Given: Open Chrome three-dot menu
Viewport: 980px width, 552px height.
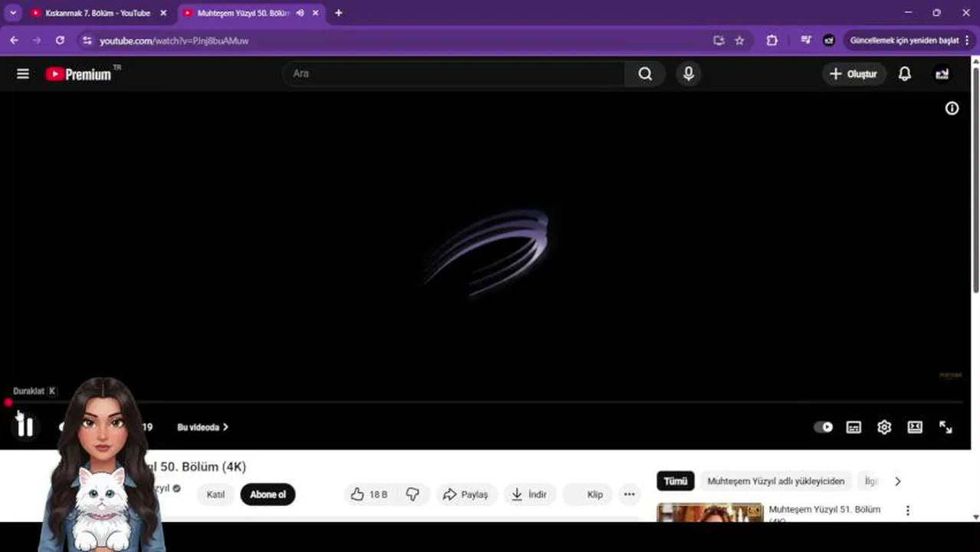Looking at the screenshot, I should (x=967, y=41).
